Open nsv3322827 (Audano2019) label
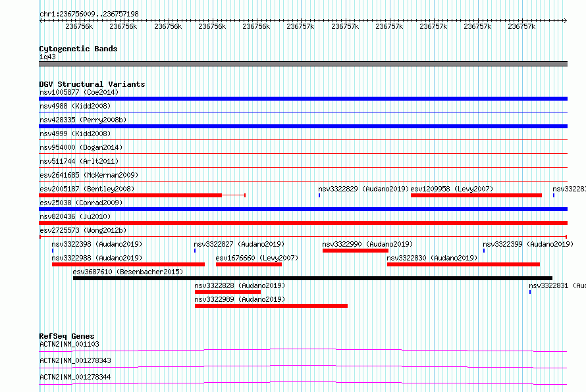This screenshot has width=586, height=392. (x=239, y=244)
